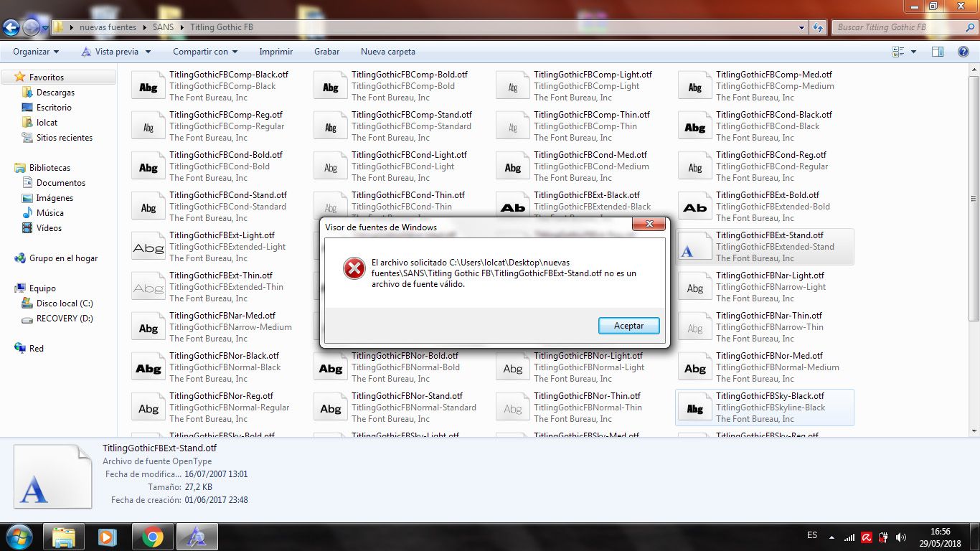Close the Visor de fuentes de Windows dialog
980x551 pixels.
(649, 225)
